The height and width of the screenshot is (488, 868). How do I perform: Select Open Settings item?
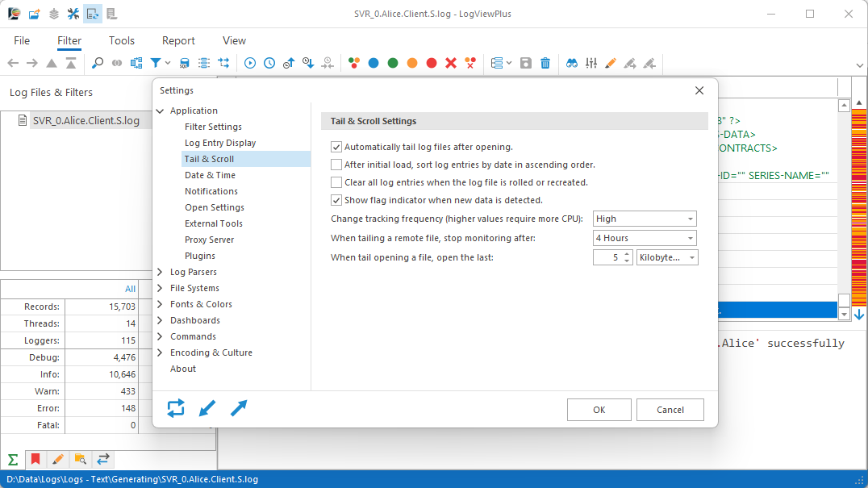[x=215, y=207]
